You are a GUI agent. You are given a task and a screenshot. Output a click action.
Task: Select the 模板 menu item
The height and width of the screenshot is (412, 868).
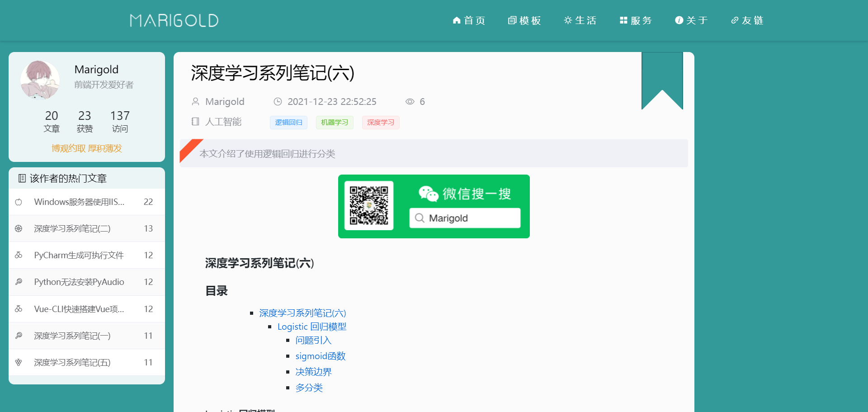(524, 20)
